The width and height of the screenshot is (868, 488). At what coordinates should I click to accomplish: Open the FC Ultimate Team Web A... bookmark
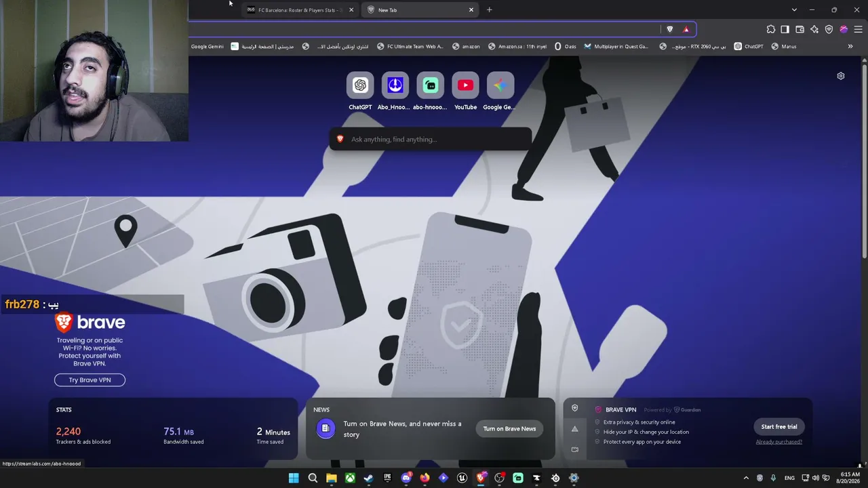pos(410,47)
